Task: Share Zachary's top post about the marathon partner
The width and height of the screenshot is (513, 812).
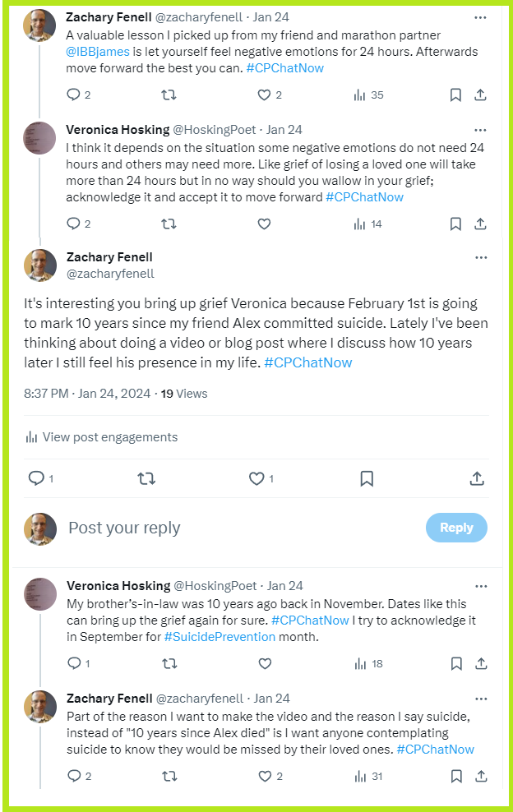Action: coord(482,95)
